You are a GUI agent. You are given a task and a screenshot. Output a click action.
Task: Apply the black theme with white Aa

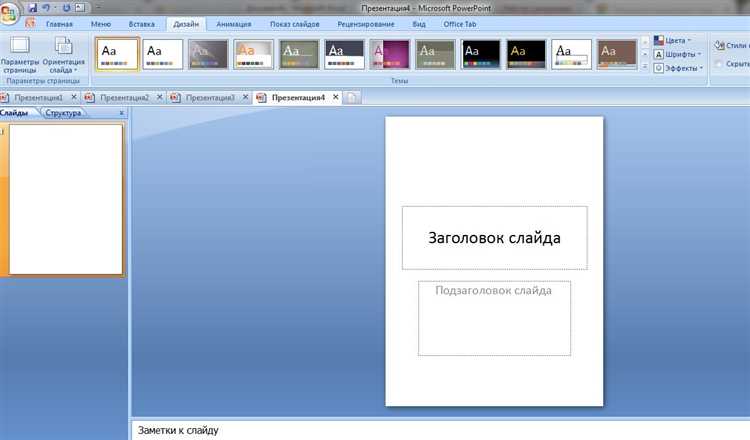(481, 54)
